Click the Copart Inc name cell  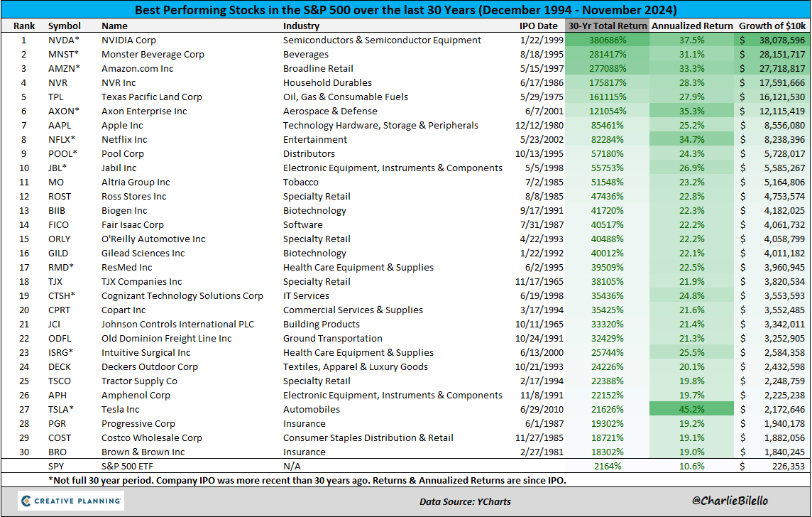pyautogui.click(x=124, y=310)
